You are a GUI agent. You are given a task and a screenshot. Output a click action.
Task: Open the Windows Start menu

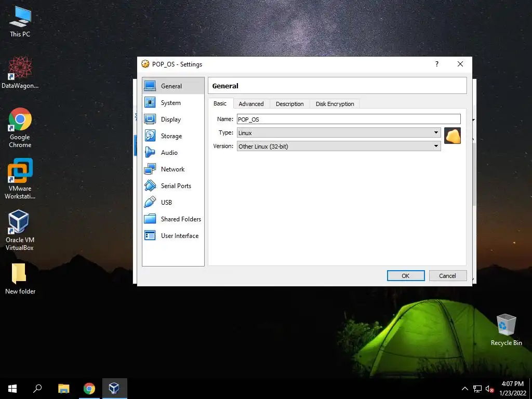pos(12,389)
